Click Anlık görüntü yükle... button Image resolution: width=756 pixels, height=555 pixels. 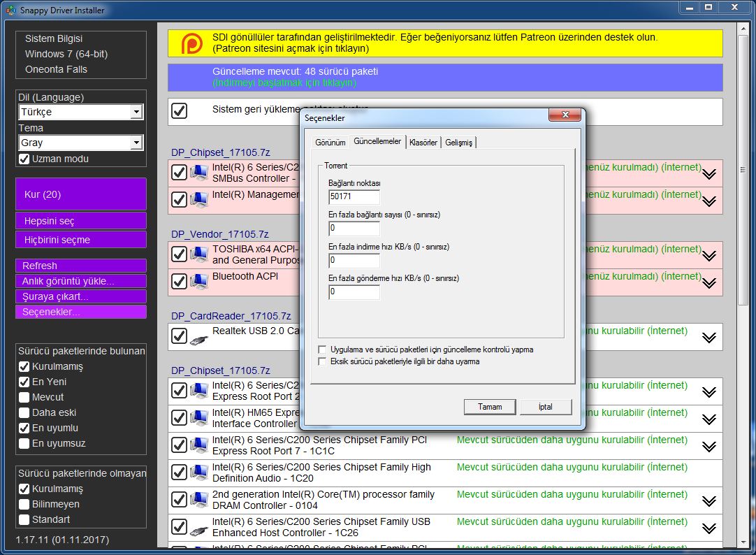coord(81,281)
